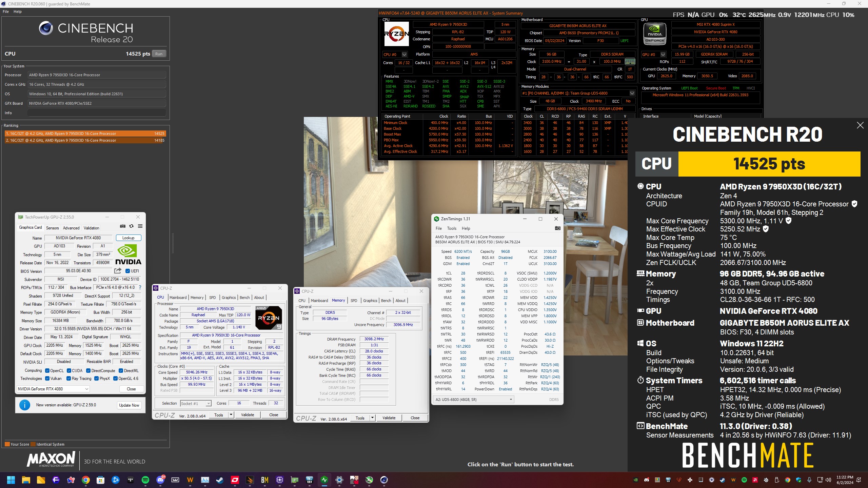Viewport: 868px width, 488px height.
Task: Click the Ryzen logo in HWiNFO summary
Action: [x=396, y=34]
